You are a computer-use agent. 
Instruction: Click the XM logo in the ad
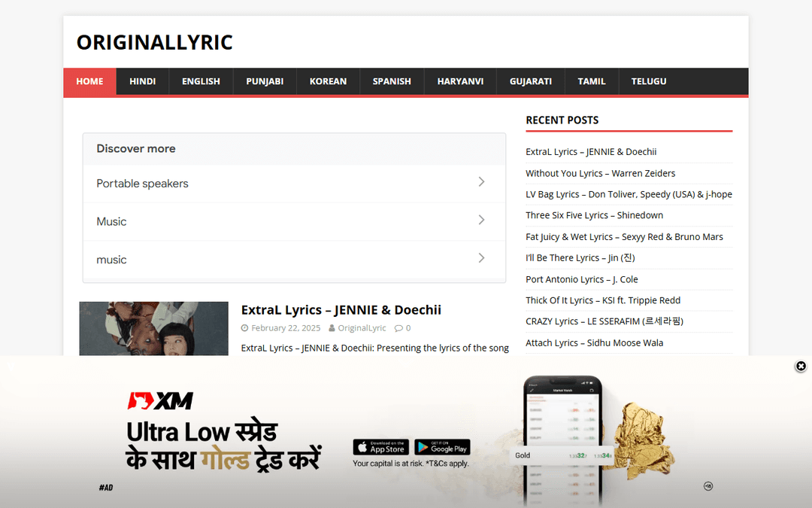tap(161, 400)
